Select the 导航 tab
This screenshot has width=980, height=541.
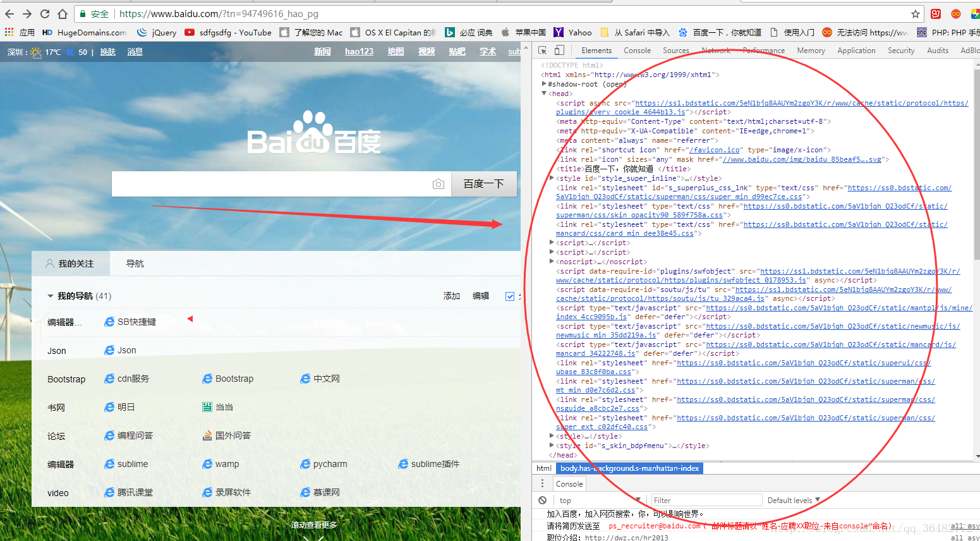(x=135, y=264)
